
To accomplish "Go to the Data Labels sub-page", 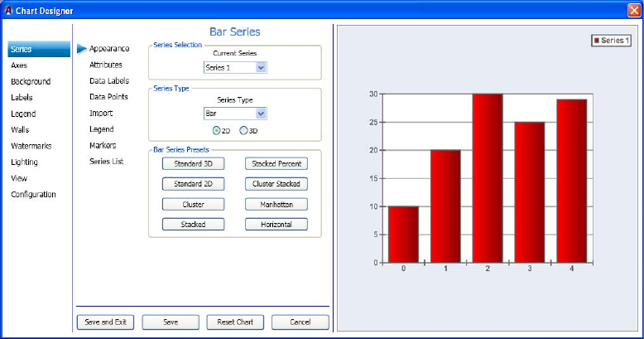I will click(x=109, y=80).
